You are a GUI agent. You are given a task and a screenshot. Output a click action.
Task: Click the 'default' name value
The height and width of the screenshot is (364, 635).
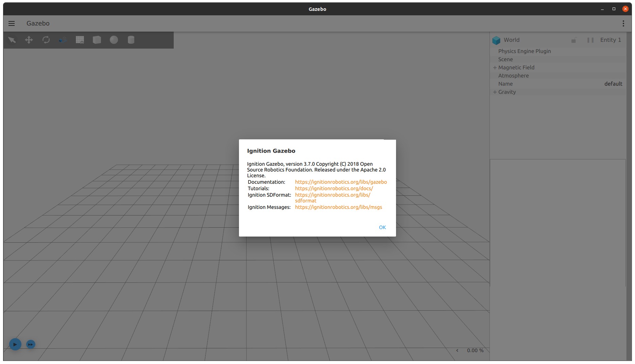[x=613, y=84]
